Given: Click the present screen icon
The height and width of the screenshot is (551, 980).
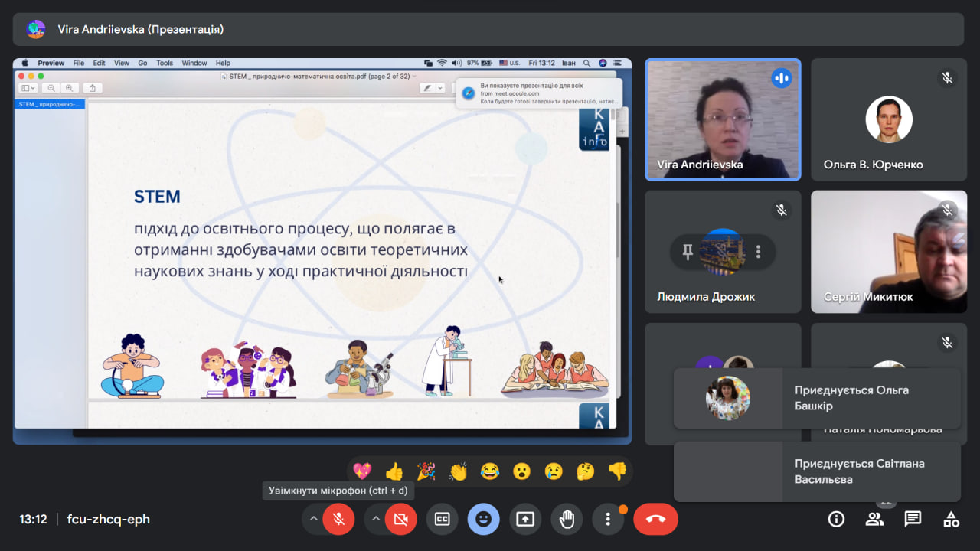Looking at the screenshot, I should 525,519.
